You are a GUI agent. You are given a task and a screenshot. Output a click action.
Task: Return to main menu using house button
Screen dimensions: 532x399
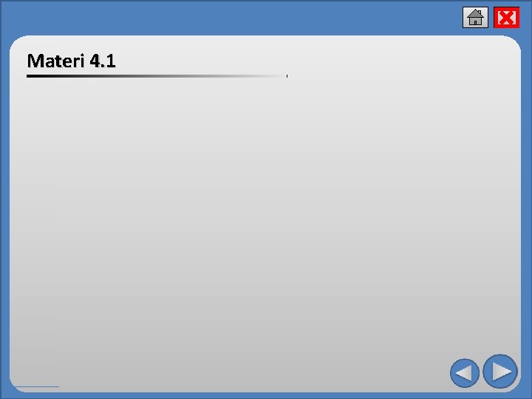click(x=475, y=17)
